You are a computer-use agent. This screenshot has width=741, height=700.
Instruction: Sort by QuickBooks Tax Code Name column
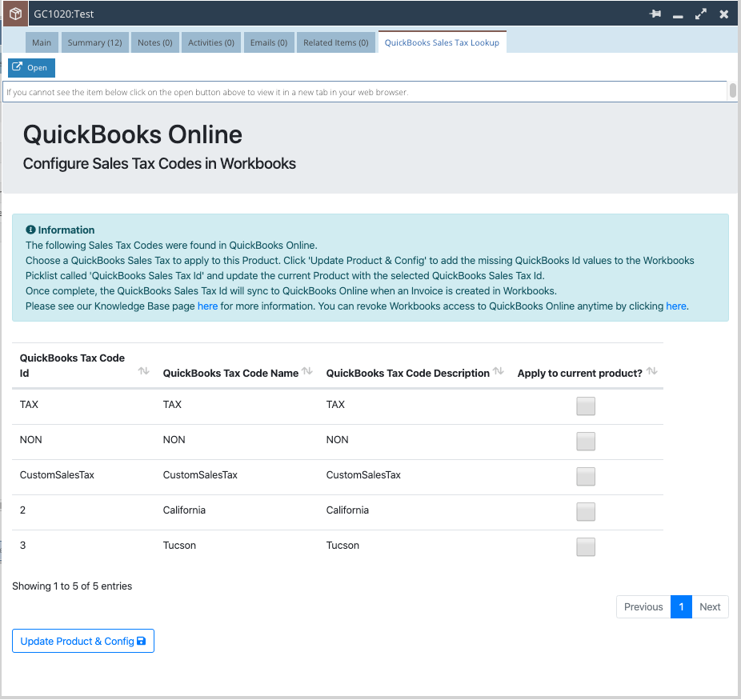pyautogui.click(x=307, y=370)
